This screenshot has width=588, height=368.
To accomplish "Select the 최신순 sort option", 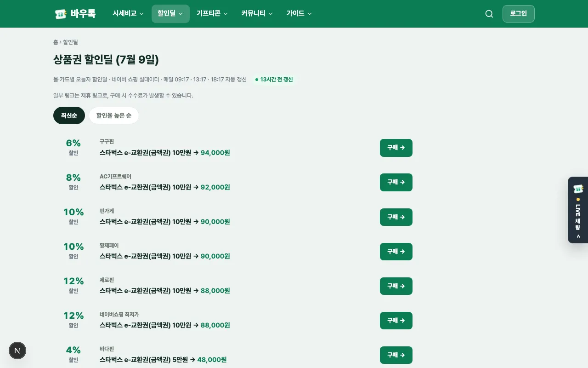I will pos(69,115).
